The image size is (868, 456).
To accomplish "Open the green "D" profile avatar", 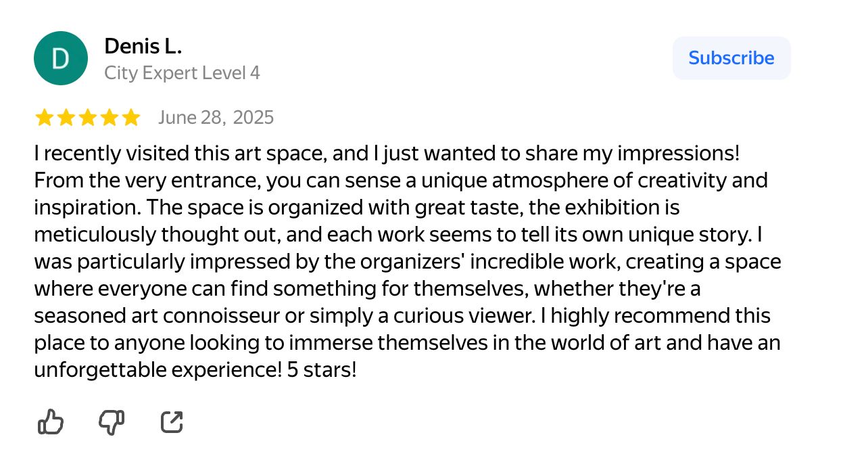I will coord(61,58).
